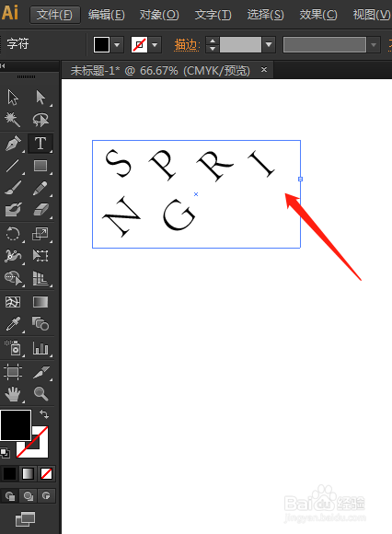Image resolution: width=392 pixels, height=534 pixels.
Task: Select the Eyedropper tool
Action: [x=13, y=324]
